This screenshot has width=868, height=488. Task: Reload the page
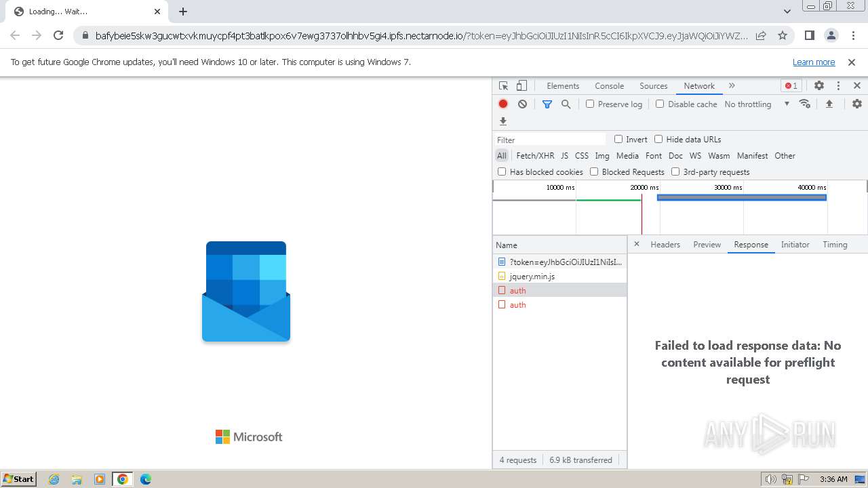coord(58,35)
